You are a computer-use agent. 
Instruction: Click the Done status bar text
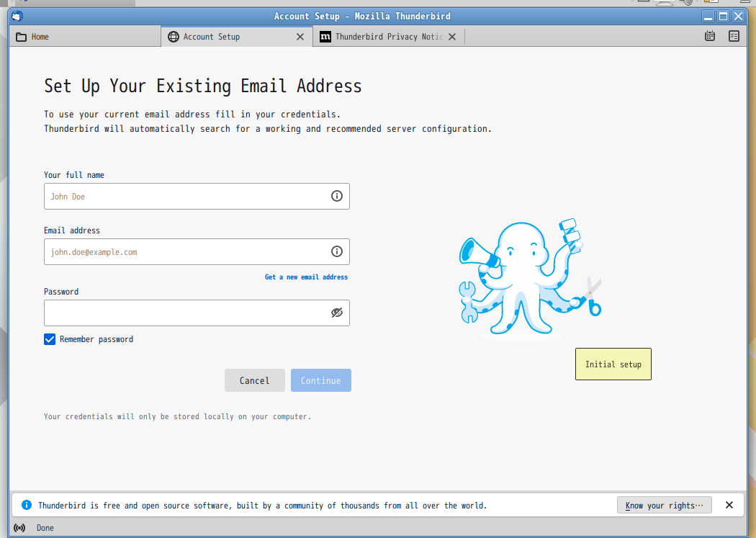45,528
